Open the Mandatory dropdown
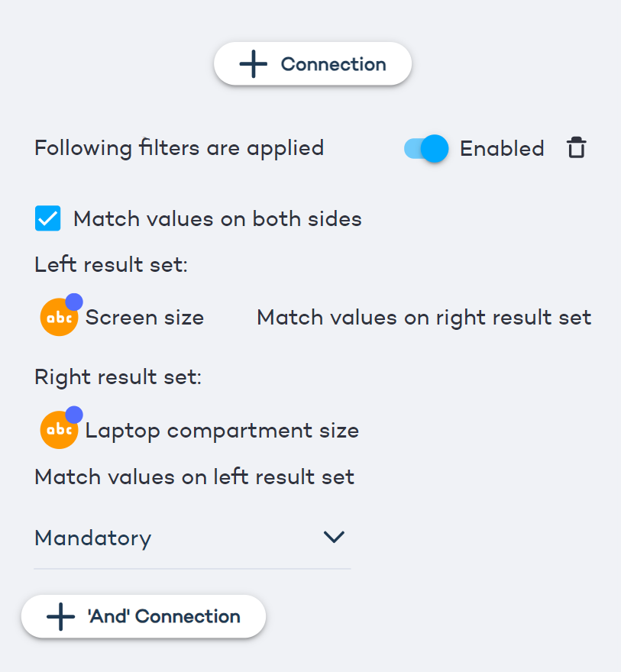 (x=191, y=538)
